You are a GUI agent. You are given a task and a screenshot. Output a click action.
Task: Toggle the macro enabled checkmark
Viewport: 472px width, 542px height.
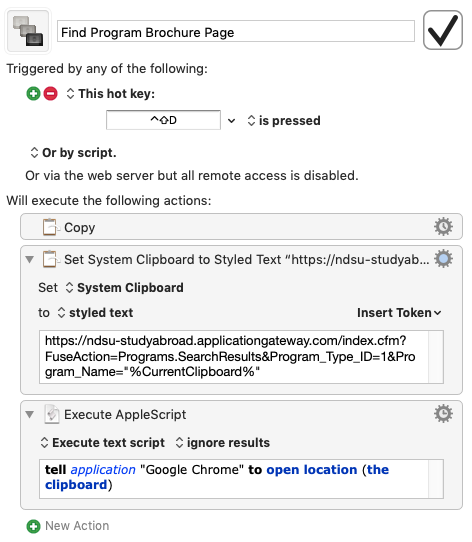point(443,30)
